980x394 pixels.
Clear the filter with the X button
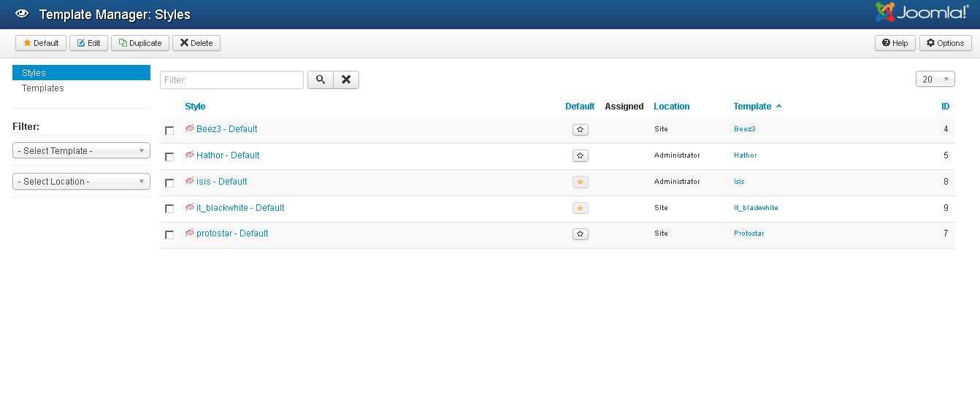coord(346,80)
